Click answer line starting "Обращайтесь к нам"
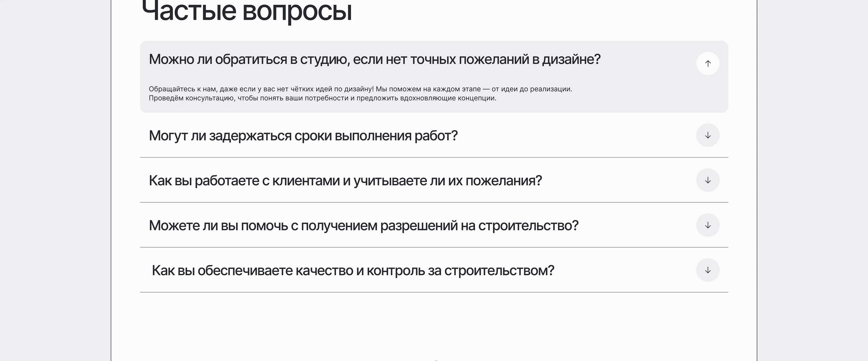 (360, 89)
